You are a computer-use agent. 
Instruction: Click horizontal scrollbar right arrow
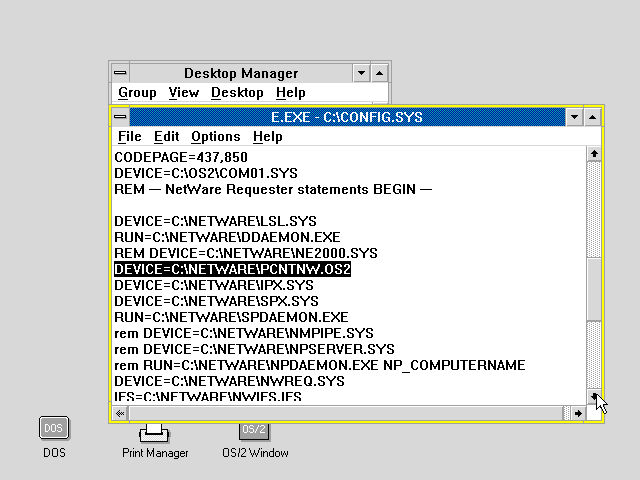(x=578, y=413)
